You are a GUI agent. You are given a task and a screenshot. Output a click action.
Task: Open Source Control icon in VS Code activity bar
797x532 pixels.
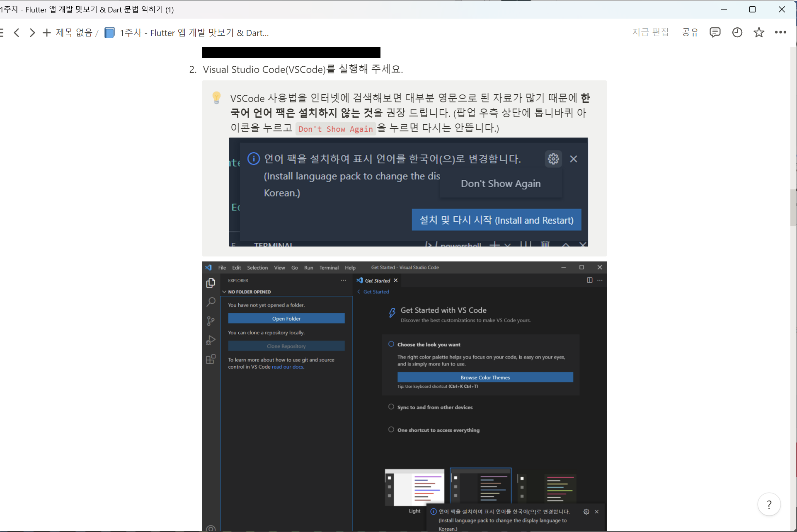[x=211, y=321]
